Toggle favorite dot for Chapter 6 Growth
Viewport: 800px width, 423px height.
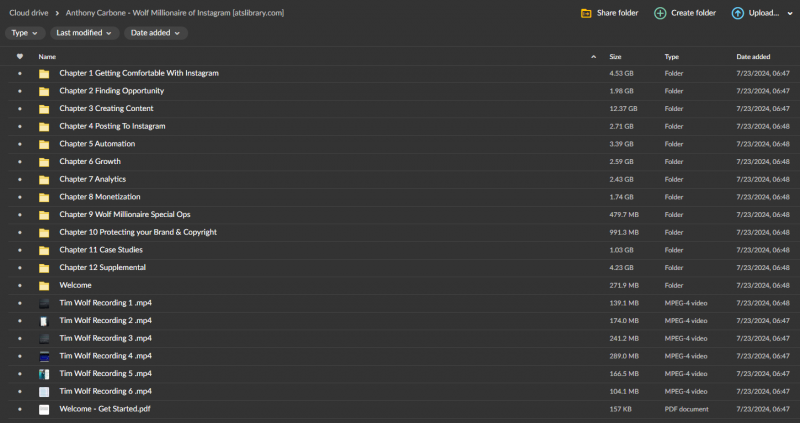point(20,162)
